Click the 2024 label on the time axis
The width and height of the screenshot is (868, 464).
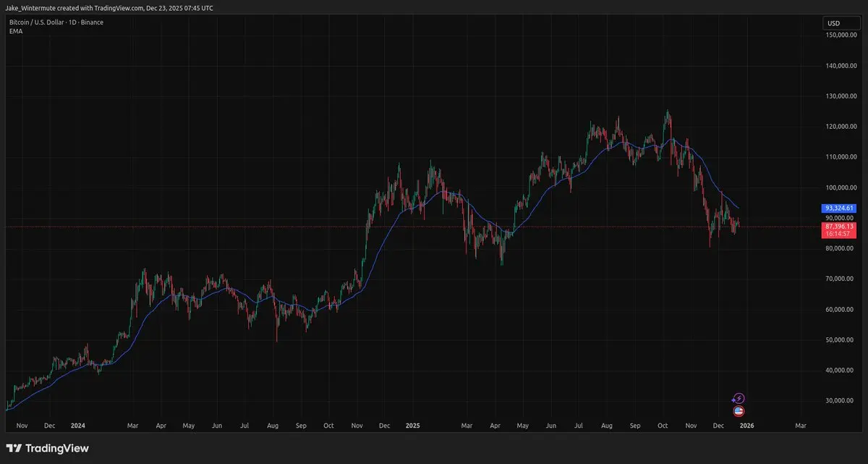click(x=77, y=426)
